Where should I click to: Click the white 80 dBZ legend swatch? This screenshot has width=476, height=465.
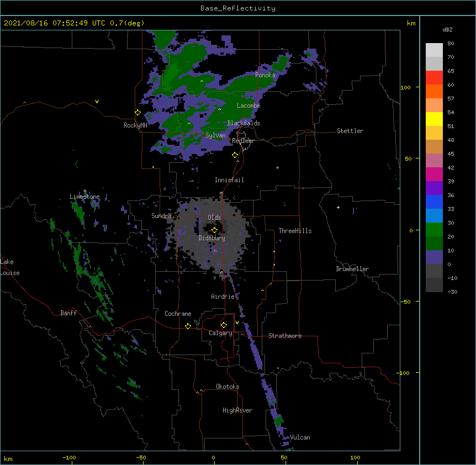pyautogui.click(x=434, y=50)
